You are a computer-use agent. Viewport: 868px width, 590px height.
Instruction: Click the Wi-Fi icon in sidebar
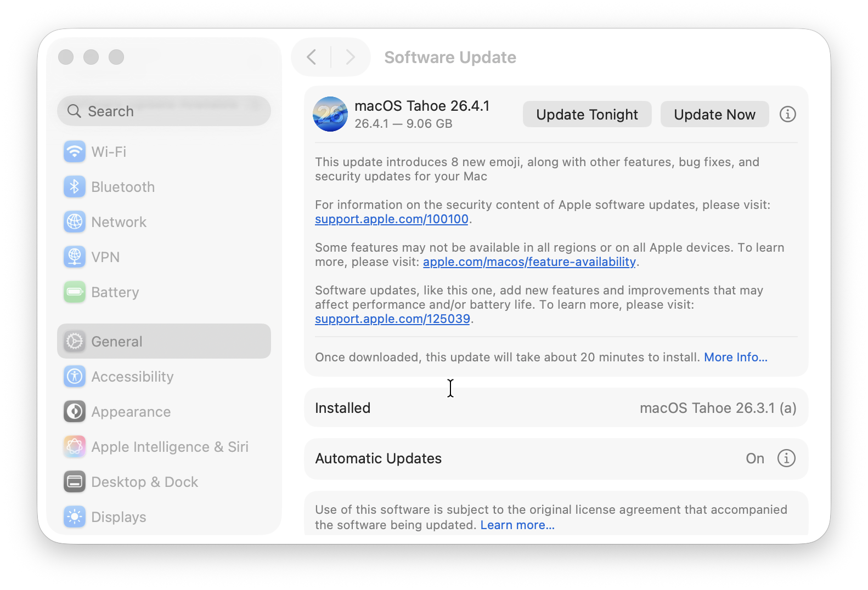click(75, 152)
